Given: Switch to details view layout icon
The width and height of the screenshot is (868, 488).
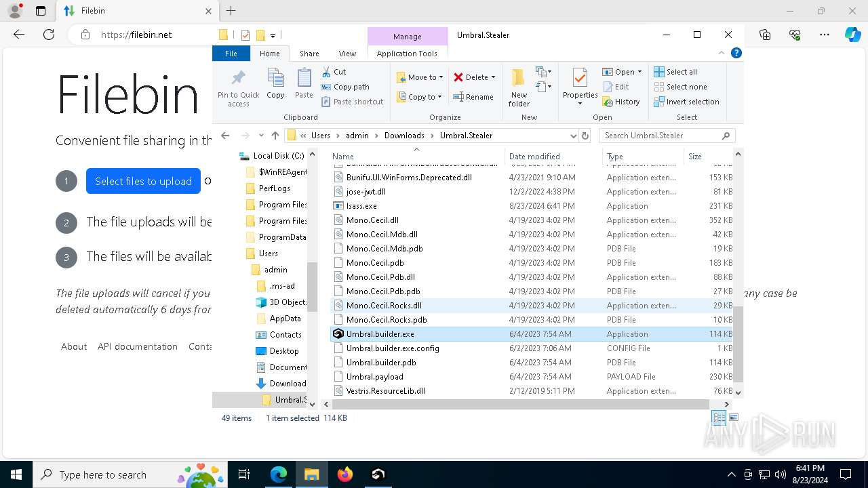Looking at the screenshot, I should click(719, 418).
